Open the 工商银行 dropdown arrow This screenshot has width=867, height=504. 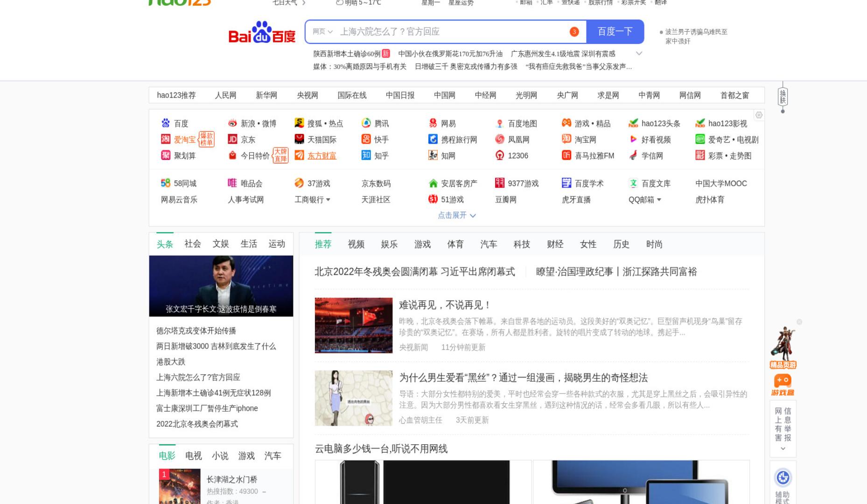(x=328, y=200)
